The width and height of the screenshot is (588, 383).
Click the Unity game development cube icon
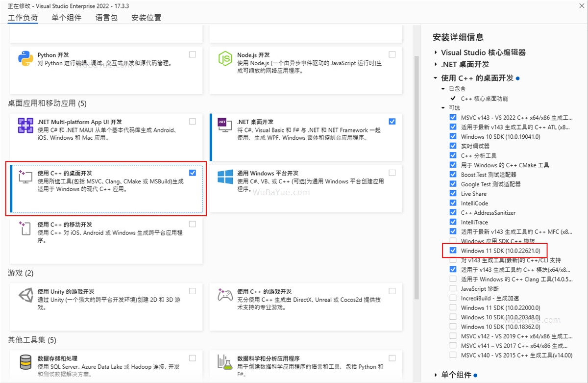click(x=25, y=295)
